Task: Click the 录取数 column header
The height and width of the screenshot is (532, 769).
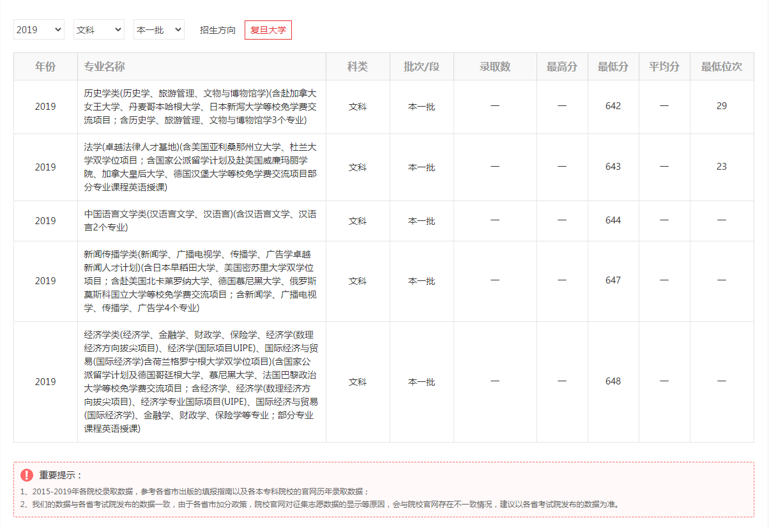Action: tap(495, 66)
